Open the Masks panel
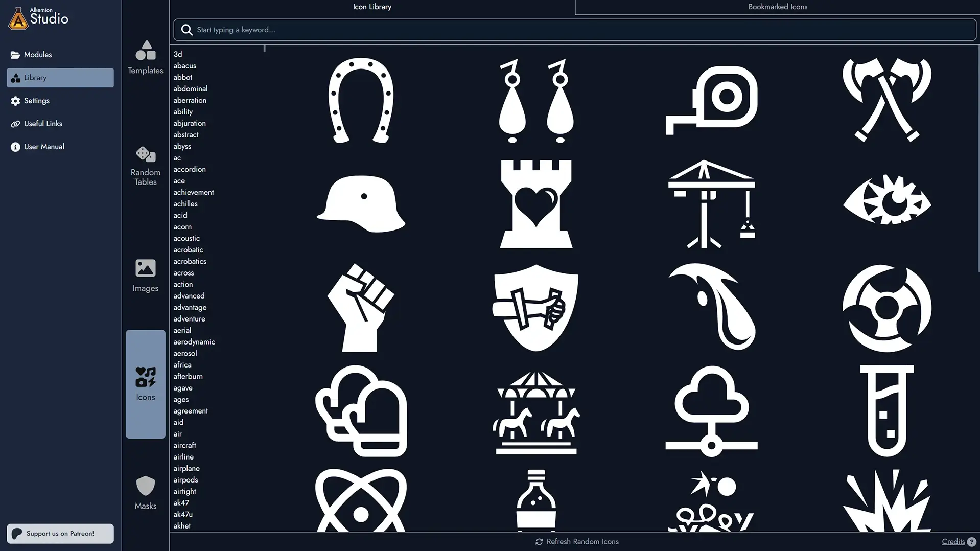This screenshot has height=551, width=980. coord(145,492)
